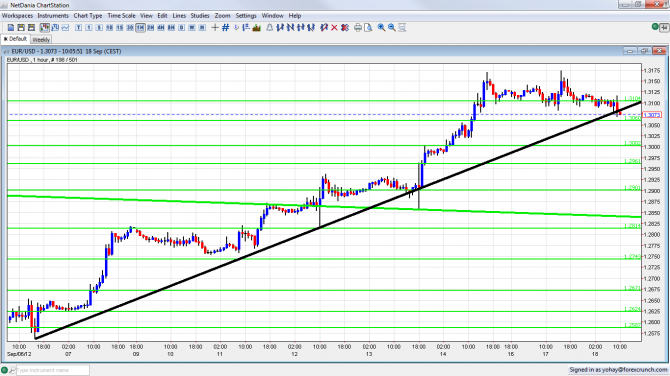
Task: Print the chart with printer icon
Action: point(358,27)
